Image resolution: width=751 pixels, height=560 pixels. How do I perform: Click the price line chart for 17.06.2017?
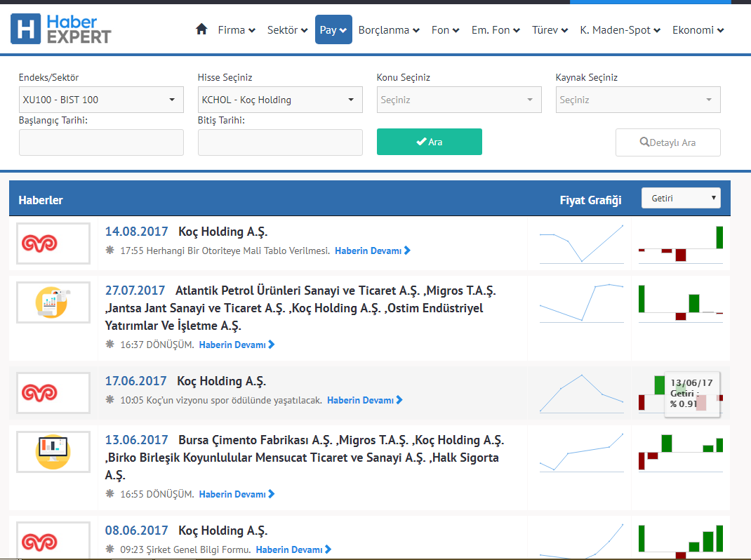pos(581,393)
